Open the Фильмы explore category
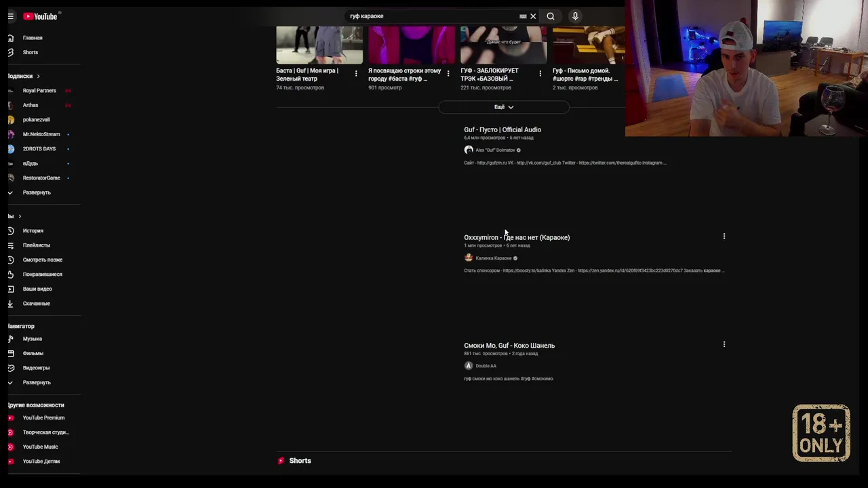The image size is (868, 488). pyautogui.click(x=33, y=353)
